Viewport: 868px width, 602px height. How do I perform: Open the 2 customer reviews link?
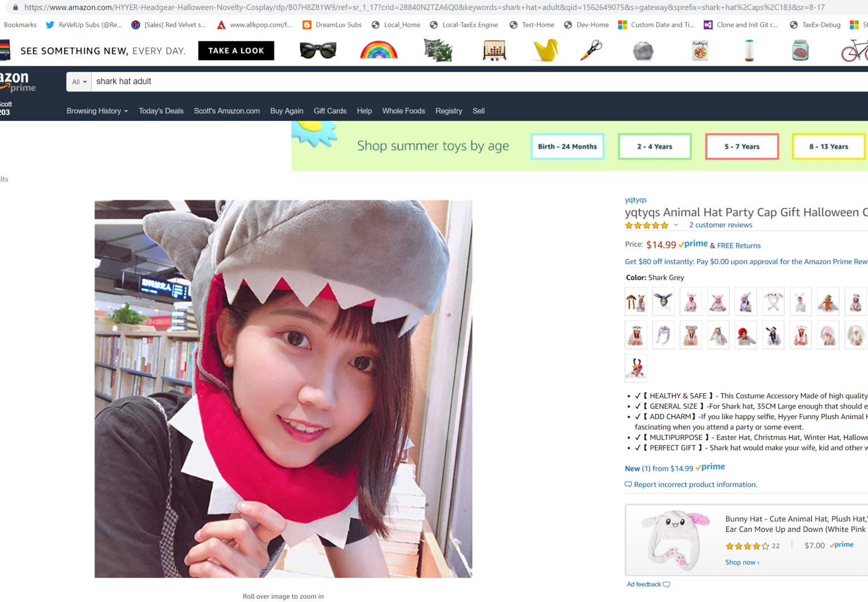[x=720, y=225]
